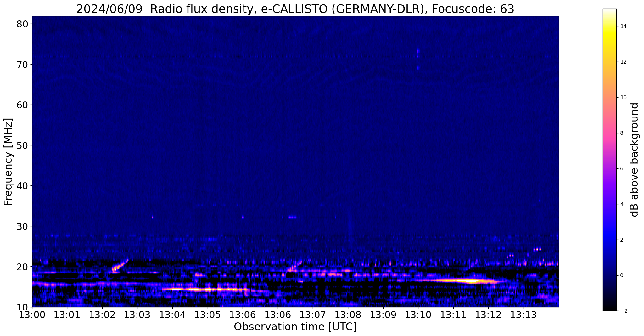Click the 13:00 time axis label
Viewport: 644px width, 336px height.
(x=32, y=315)
